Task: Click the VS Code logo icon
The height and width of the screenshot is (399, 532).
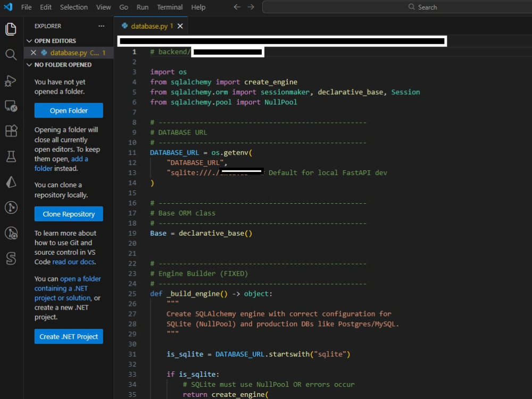Action: tap(8, 7)
